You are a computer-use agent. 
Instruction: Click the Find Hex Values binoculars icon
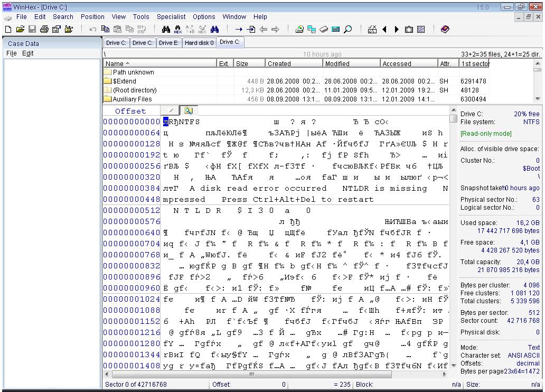point(177,30)
